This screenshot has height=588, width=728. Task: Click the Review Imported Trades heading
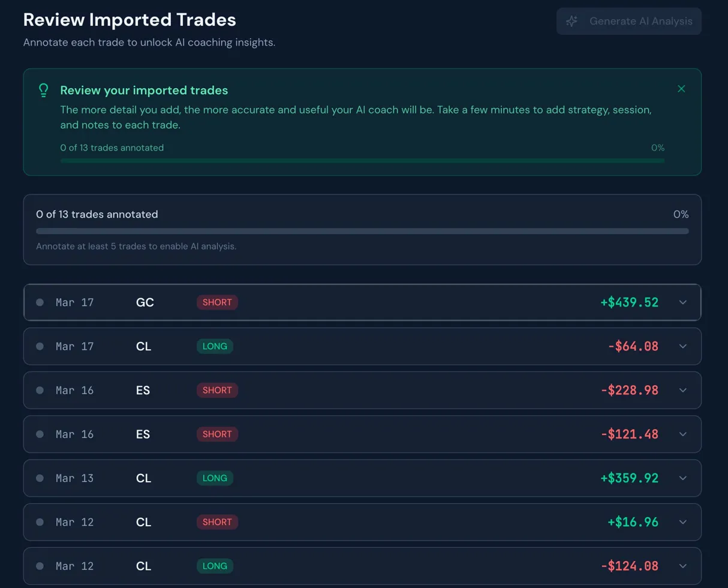130,20
